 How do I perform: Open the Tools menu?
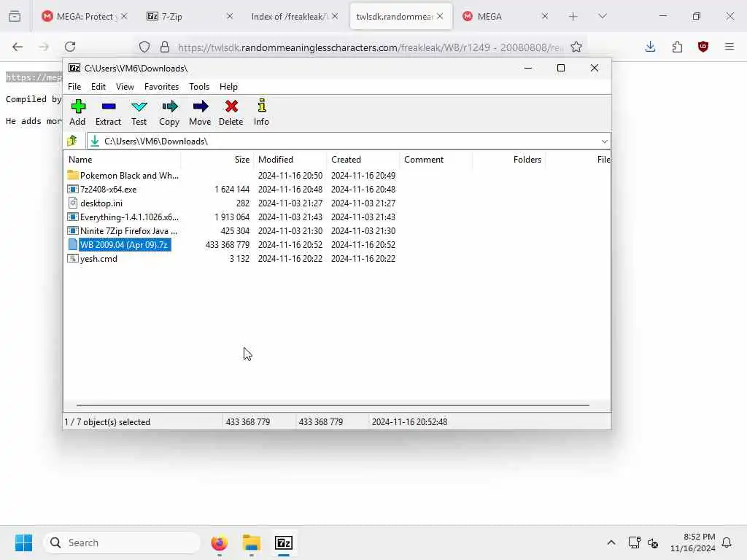point(199,87)
